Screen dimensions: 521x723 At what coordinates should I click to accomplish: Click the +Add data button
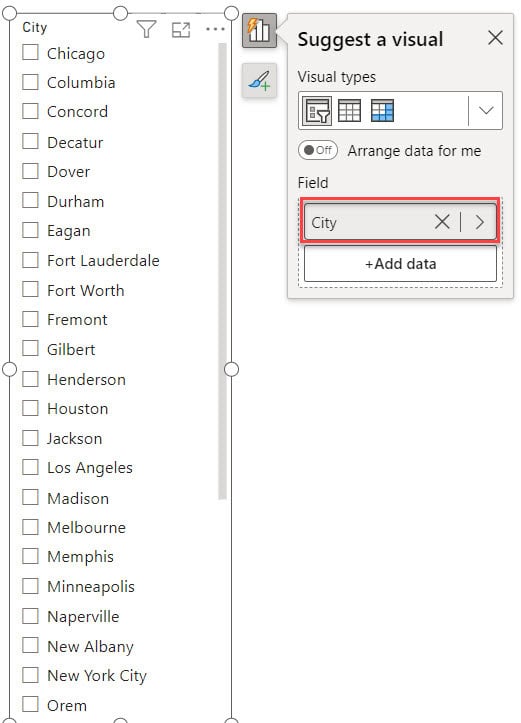[x=400, y=264]
